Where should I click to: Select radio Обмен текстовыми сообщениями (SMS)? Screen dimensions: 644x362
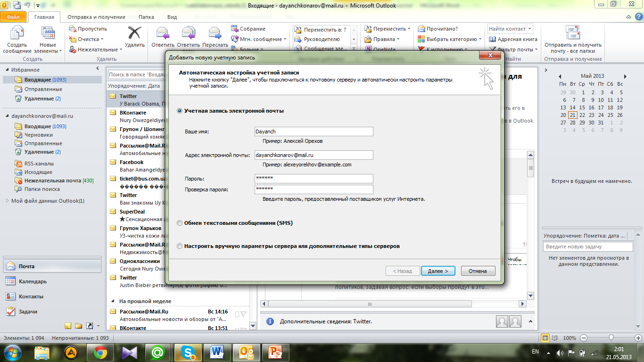(x=180, y=223)
